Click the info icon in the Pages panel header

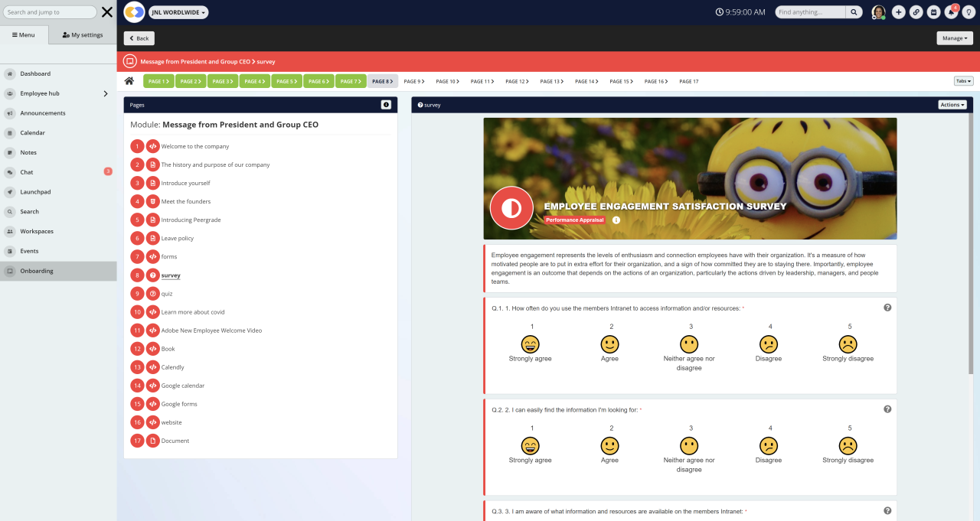tap(387, 105)
